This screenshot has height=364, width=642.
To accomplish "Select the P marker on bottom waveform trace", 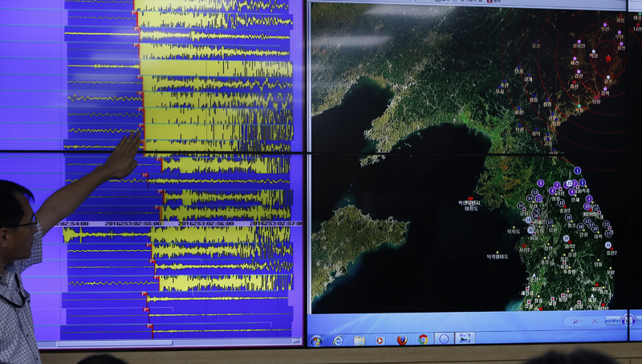I will pyautogui.click(x=150, y=326).
